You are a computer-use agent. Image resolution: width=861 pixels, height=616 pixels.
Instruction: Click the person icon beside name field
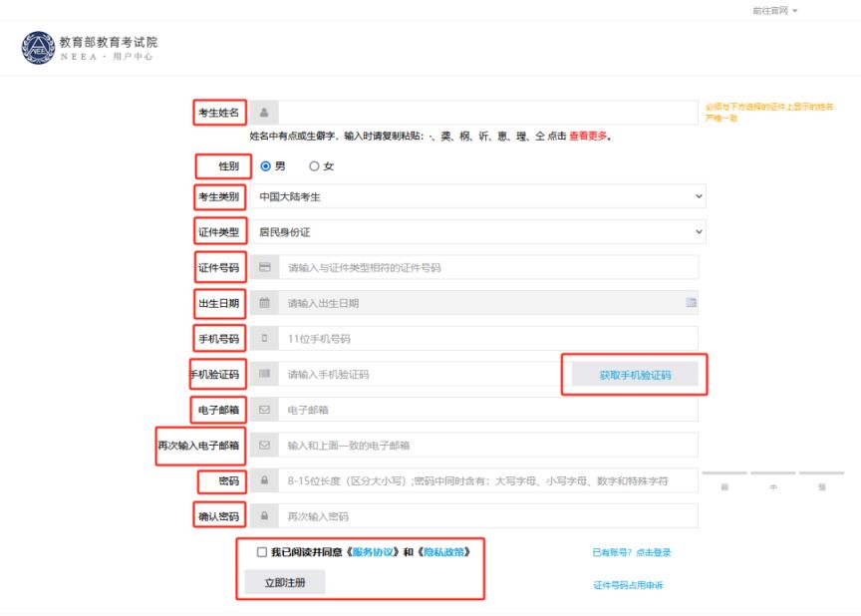coord(264,113)
